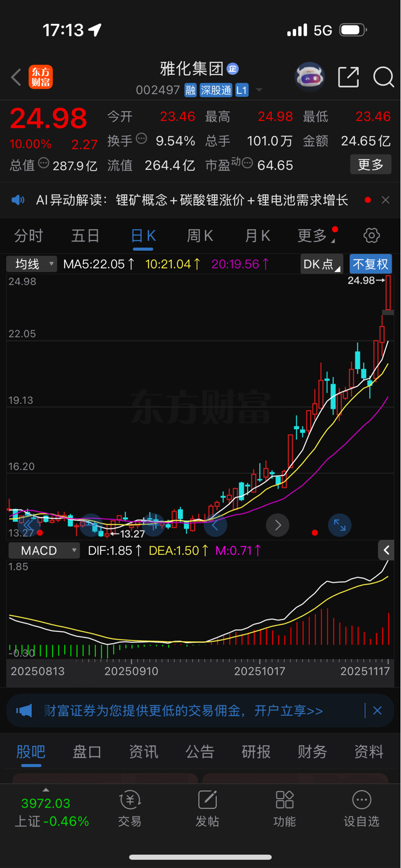
Task: Open 交易 trading icon
Action: (x=130, y=809)
